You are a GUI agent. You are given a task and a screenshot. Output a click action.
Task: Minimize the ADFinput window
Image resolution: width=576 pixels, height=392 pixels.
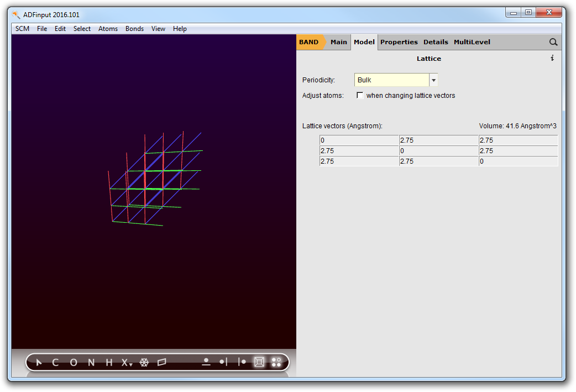pos(513,13)
